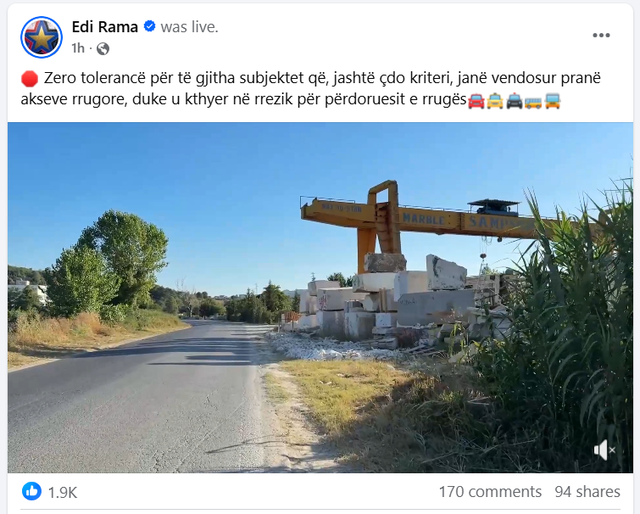
Task: Click the last orange bus emoji
Action: click(552, 100)
